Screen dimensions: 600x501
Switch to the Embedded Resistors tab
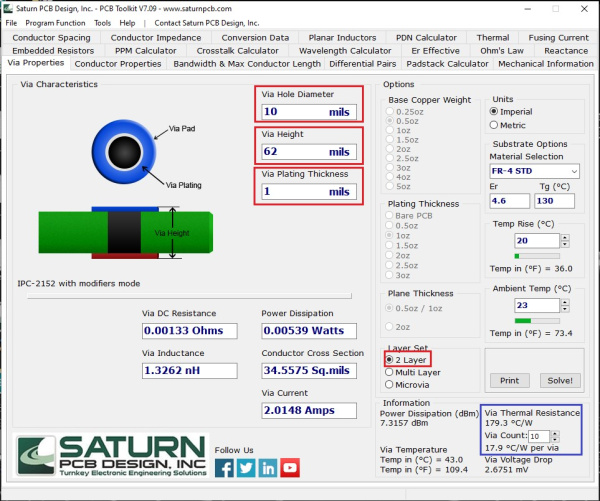point(53,51)
